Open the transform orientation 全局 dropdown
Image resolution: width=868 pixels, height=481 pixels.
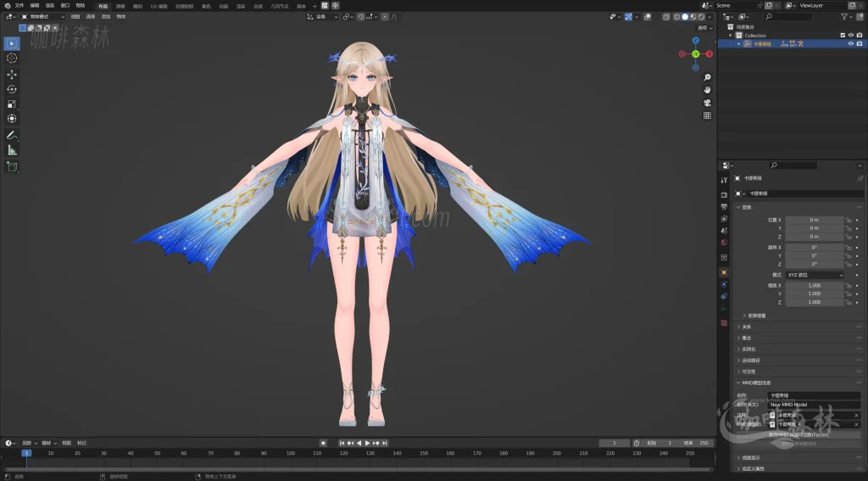323,17
